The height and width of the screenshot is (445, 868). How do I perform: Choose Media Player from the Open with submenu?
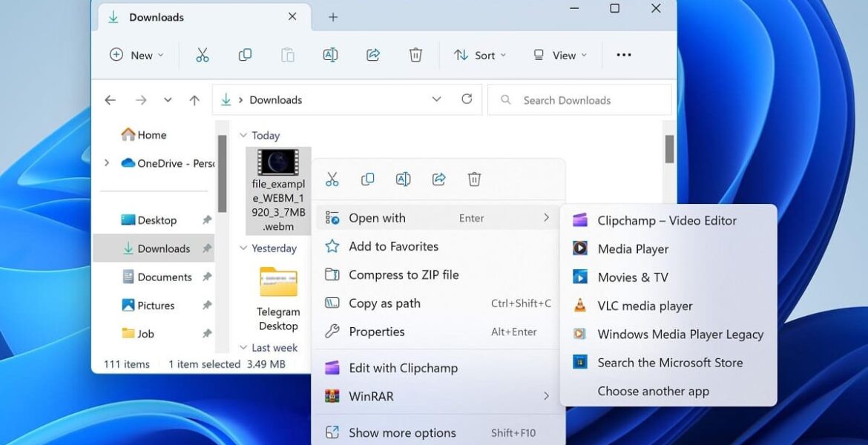(633, 249)
